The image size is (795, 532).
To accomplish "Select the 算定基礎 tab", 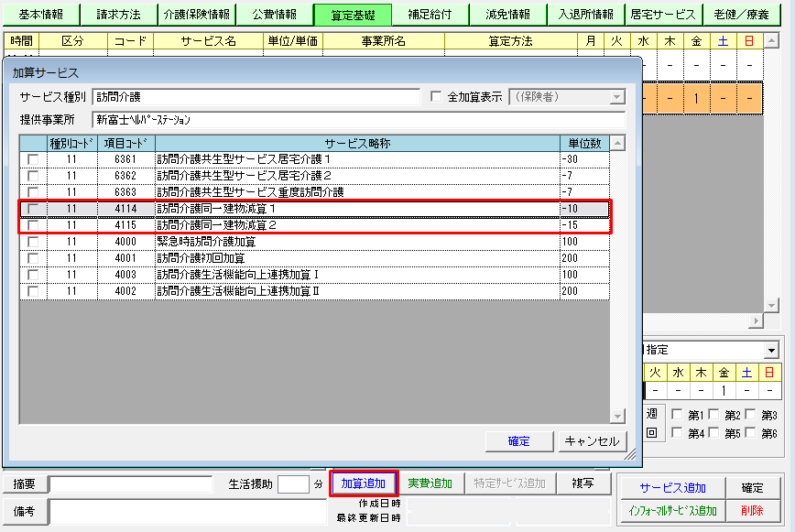I will 353,15.
